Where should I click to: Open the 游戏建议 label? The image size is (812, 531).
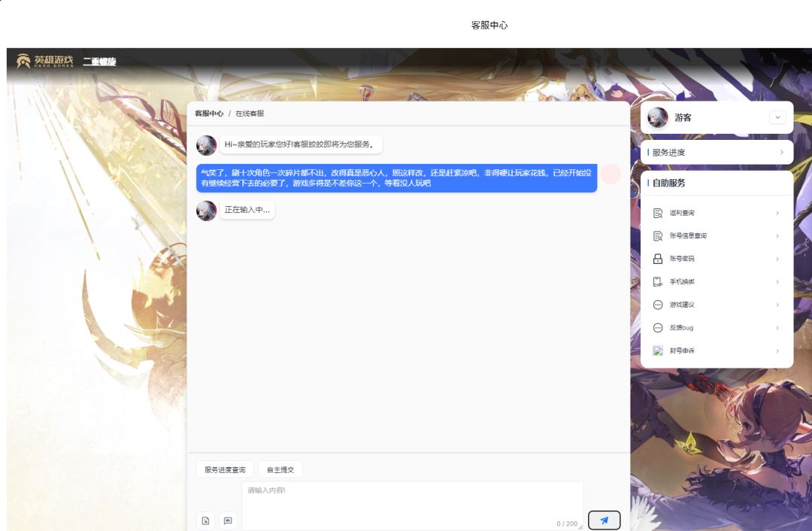(681, 305)
